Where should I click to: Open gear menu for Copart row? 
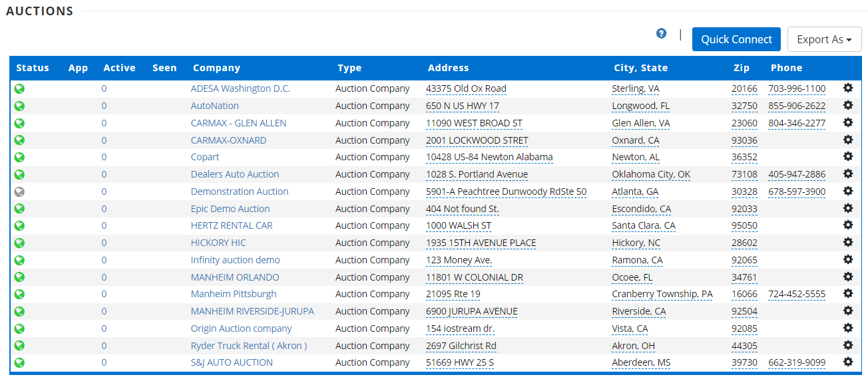(848, 156)
